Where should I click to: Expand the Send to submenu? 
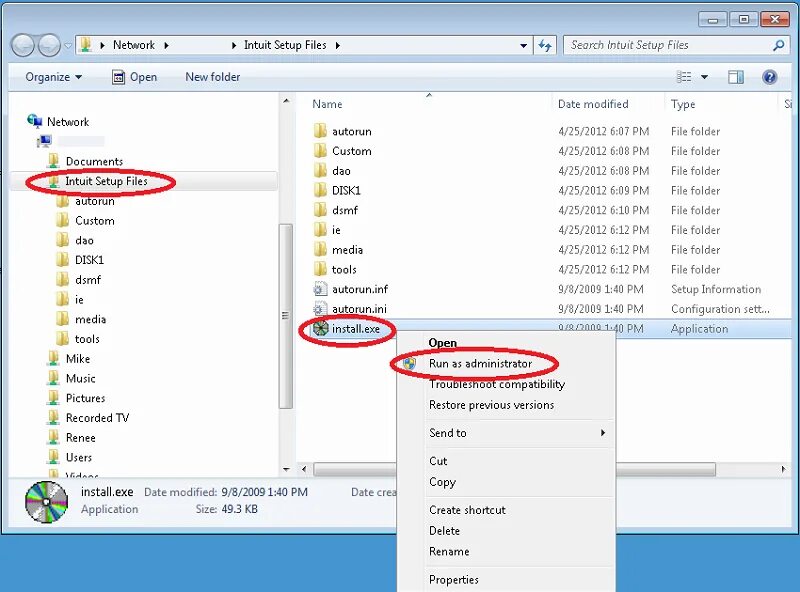coord(506,433)
